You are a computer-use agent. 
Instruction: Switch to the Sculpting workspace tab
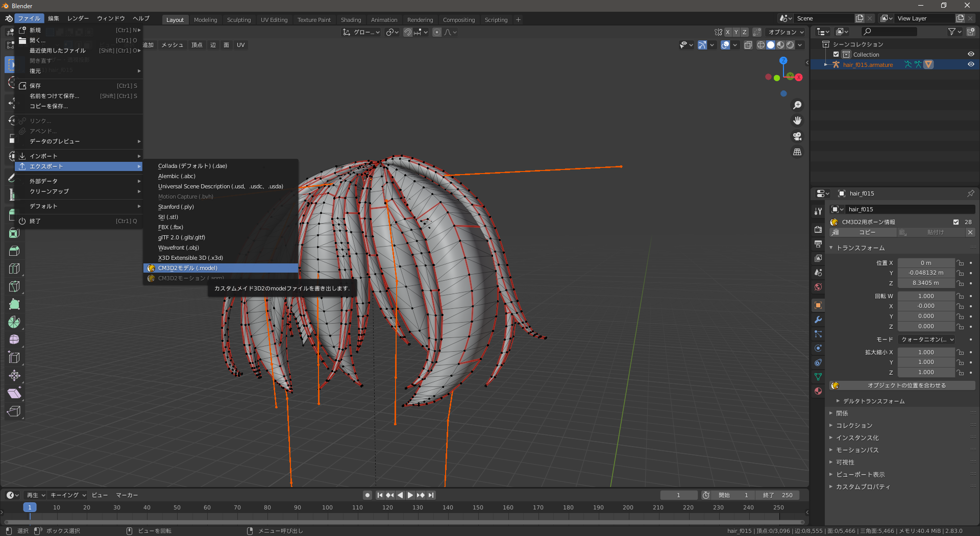click(x=239, y=20)
